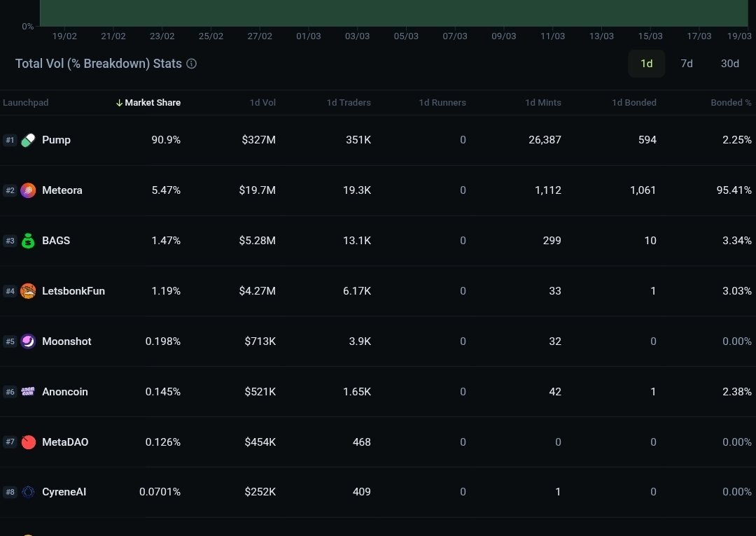This screenshot has height=536, width=756.
Task: Click Meteora market share 5.47%
Action: pyautogui.click(x=166, y=190)
